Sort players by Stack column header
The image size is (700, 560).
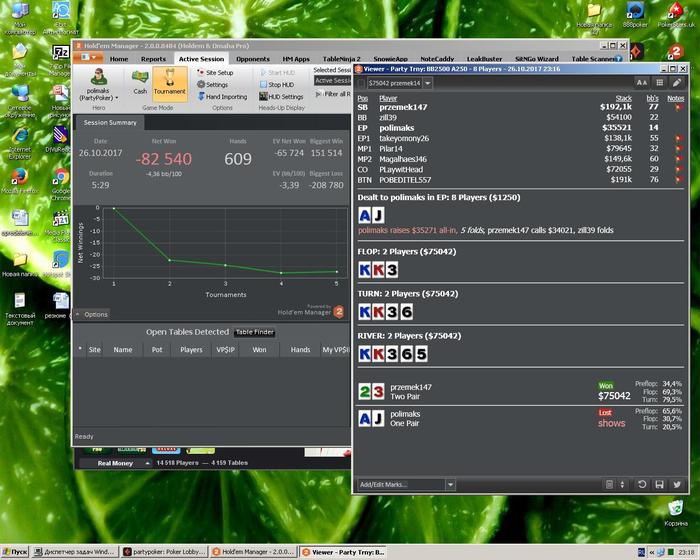pos(624,98)
